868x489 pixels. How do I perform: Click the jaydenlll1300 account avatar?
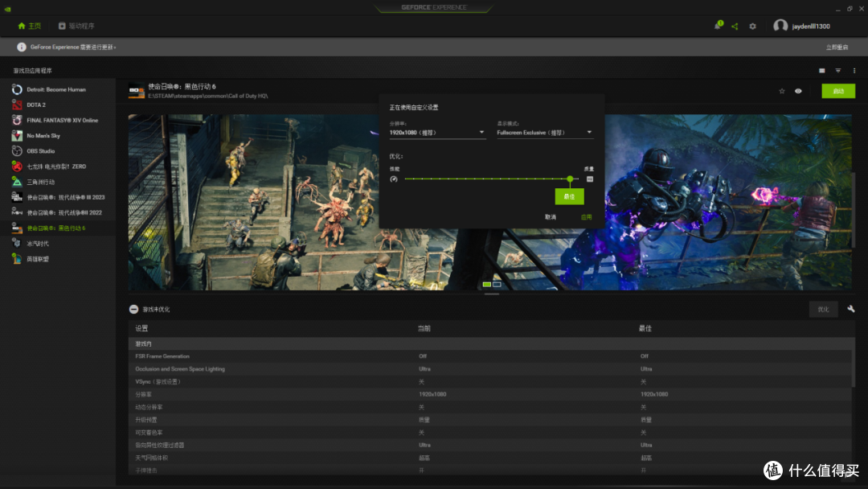(780, 26)
